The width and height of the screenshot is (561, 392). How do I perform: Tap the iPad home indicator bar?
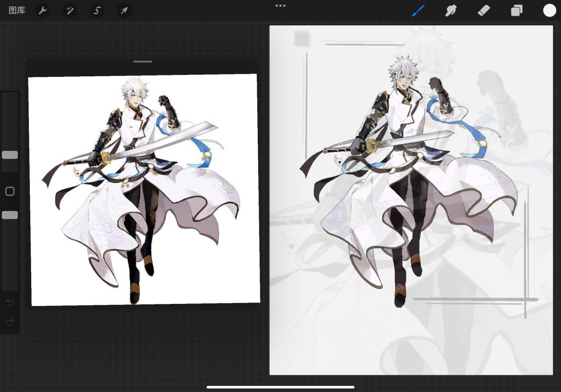[x=280, y=387]
